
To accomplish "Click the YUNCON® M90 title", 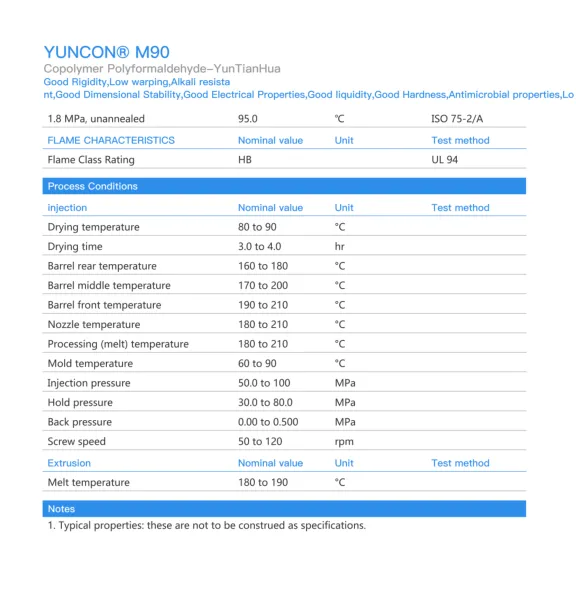I will [x=107, y=52].
